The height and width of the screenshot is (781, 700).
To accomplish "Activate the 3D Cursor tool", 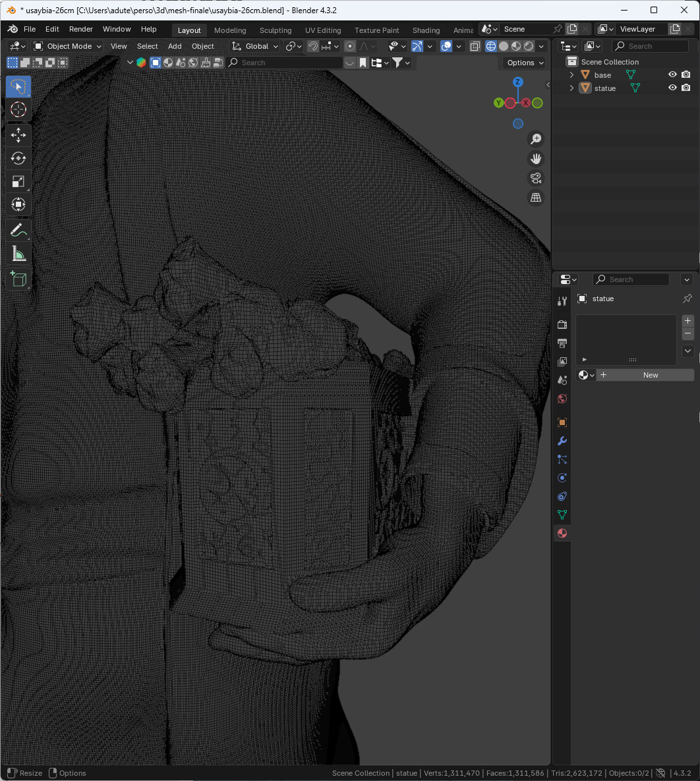I will point(18,109).
